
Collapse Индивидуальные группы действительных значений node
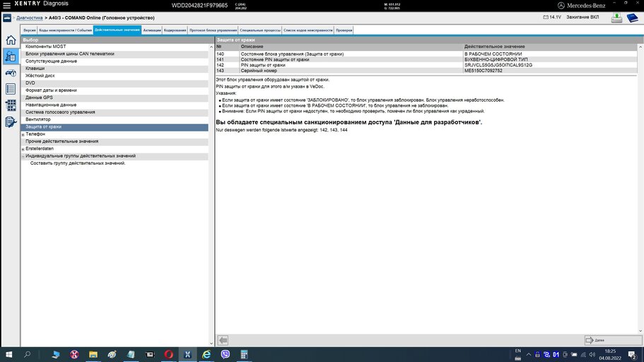click(x=23, y=156)
